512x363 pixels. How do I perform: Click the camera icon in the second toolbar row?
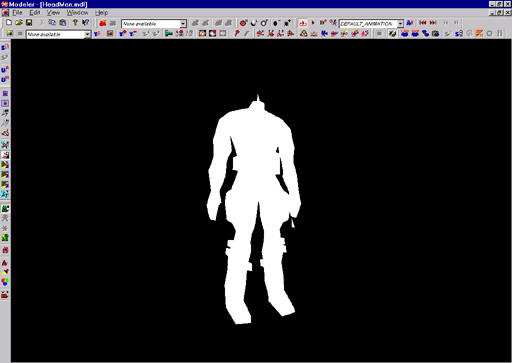pos(435,34)
